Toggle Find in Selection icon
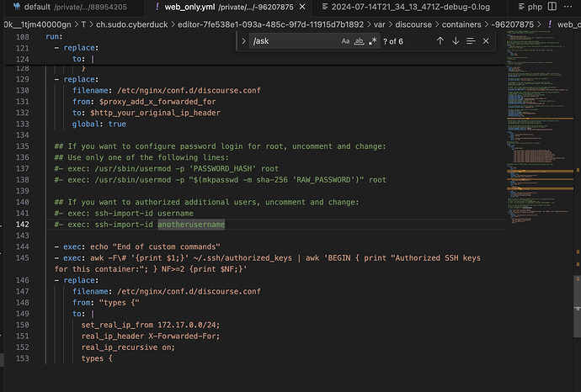 point(471,40)
